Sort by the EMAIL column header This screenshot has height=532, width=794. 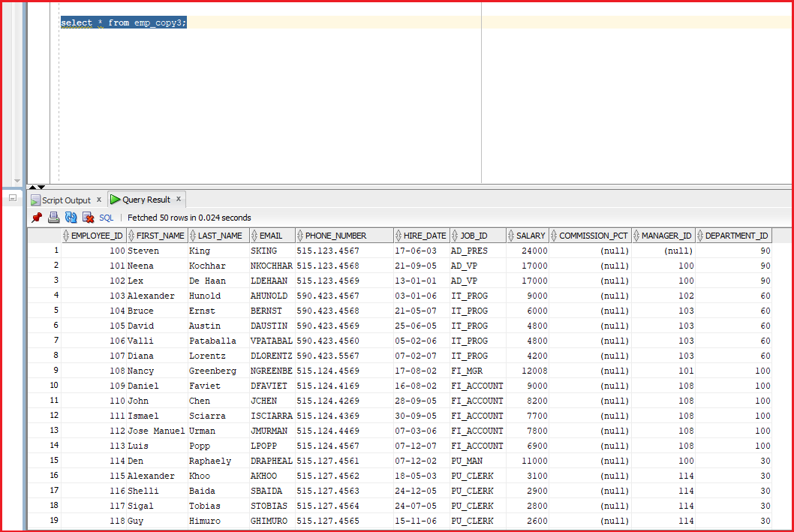click(272, 236)
